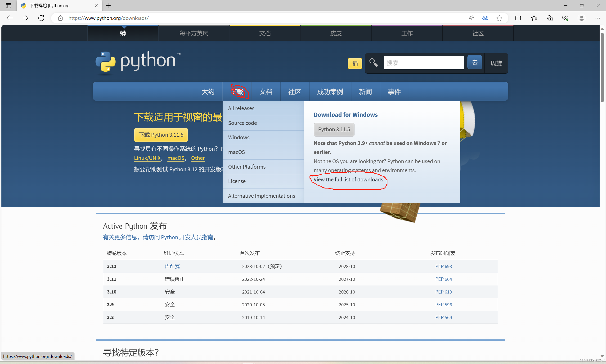
Task: Add page to favorites with star icon
Action: tap(499, 18)
